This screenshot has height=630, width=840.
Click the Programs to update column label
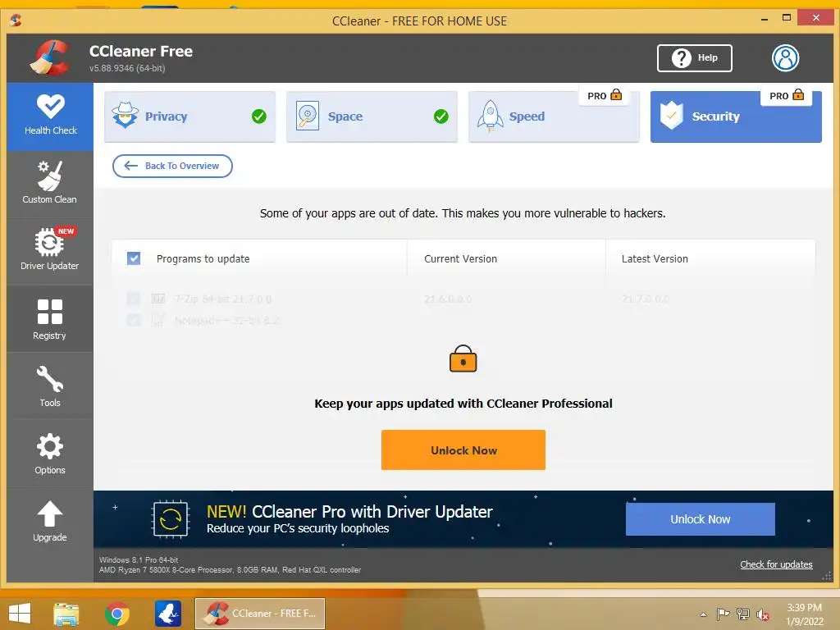click(x=203, y=258)
